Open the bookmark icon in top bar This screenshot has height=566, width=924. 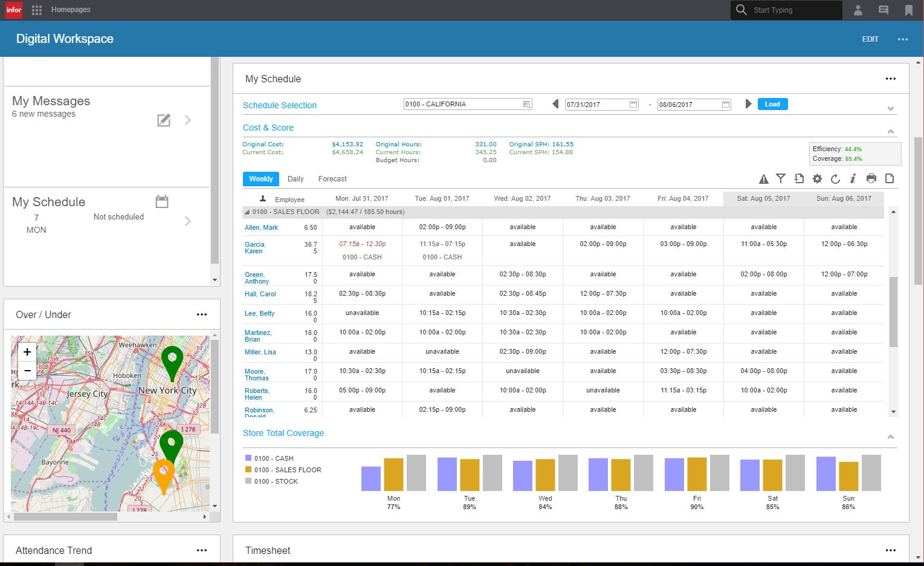pos(908,10)
